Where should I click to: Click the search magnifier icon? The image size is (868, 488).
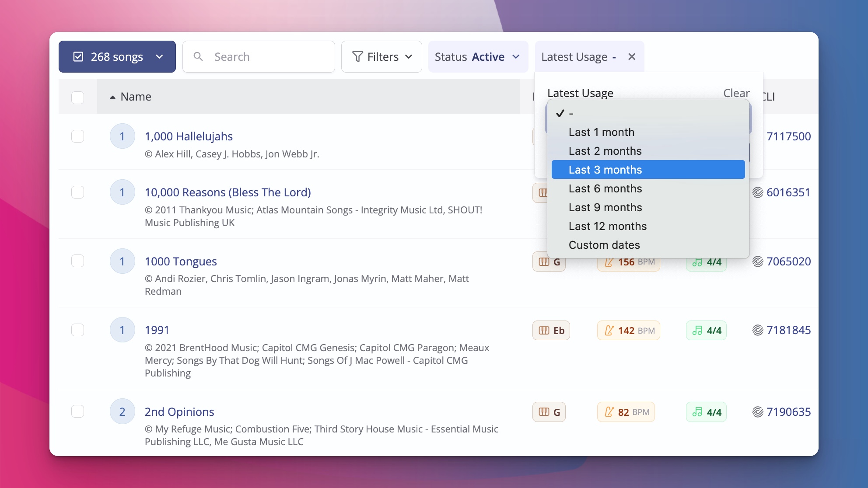[199, 56]
